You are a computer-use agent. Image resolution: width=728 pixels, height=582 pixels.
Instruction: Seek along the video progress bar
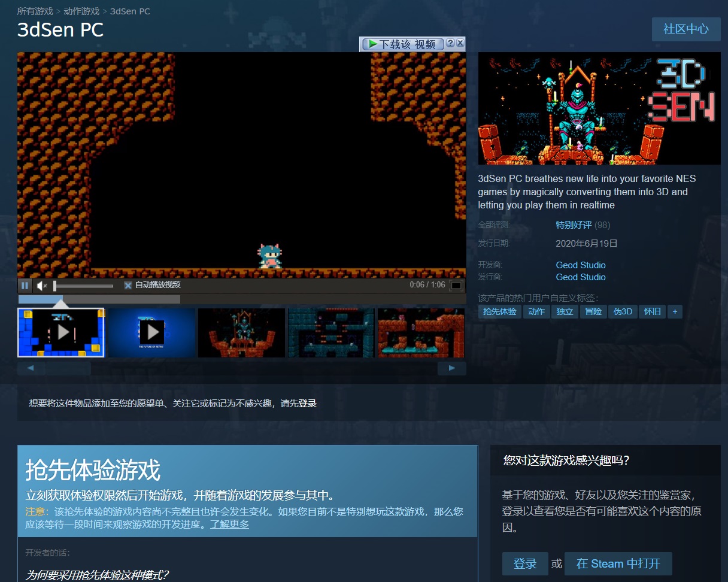click(x=241, y=299)
